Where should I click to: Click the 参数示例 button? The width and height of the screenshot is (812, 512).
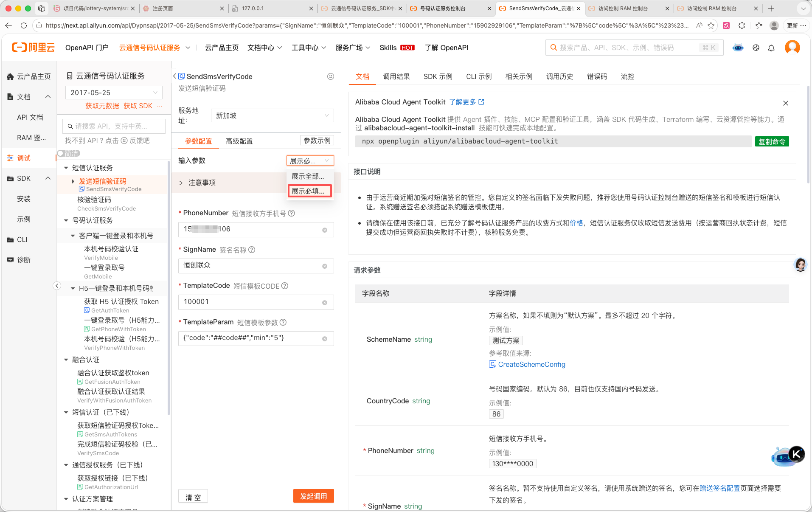317,141
